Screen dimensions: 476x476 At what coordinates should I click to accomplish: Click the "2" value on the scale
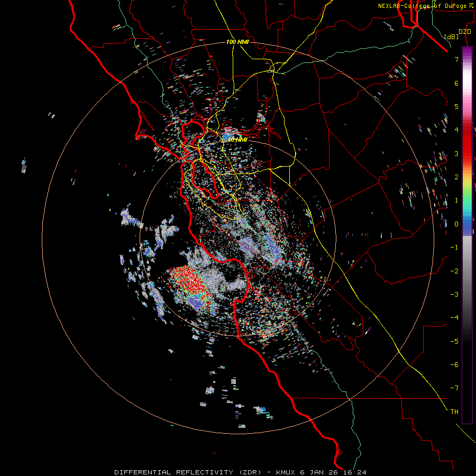(456, 177)
